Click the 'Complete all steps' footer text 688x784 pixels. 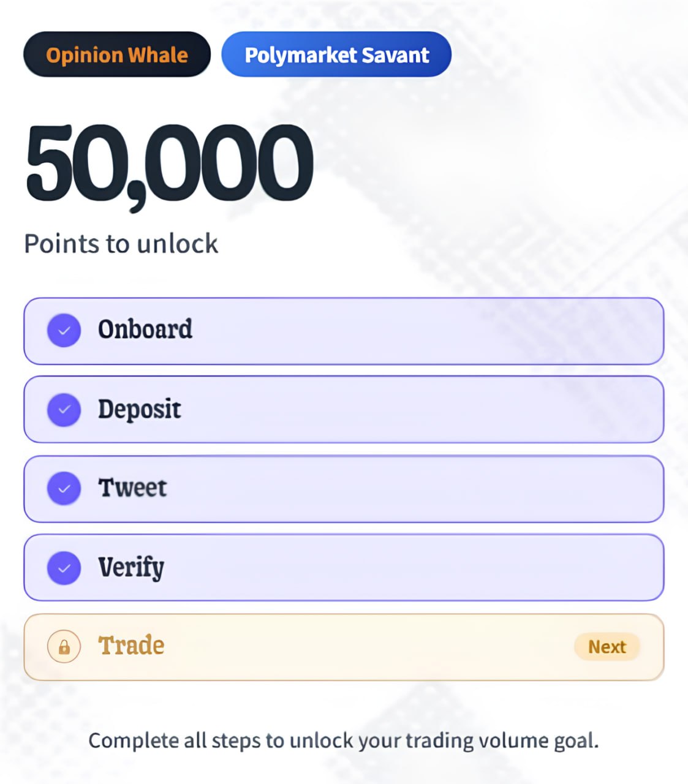343,741
